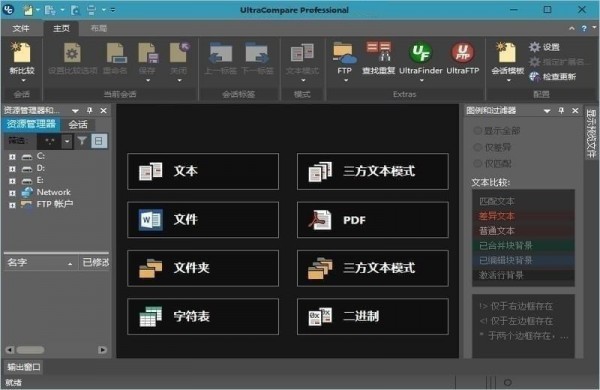Open the 筛选 filter dropdown arrow
This screenshot has height=390, width=600.
pos(67,141)
